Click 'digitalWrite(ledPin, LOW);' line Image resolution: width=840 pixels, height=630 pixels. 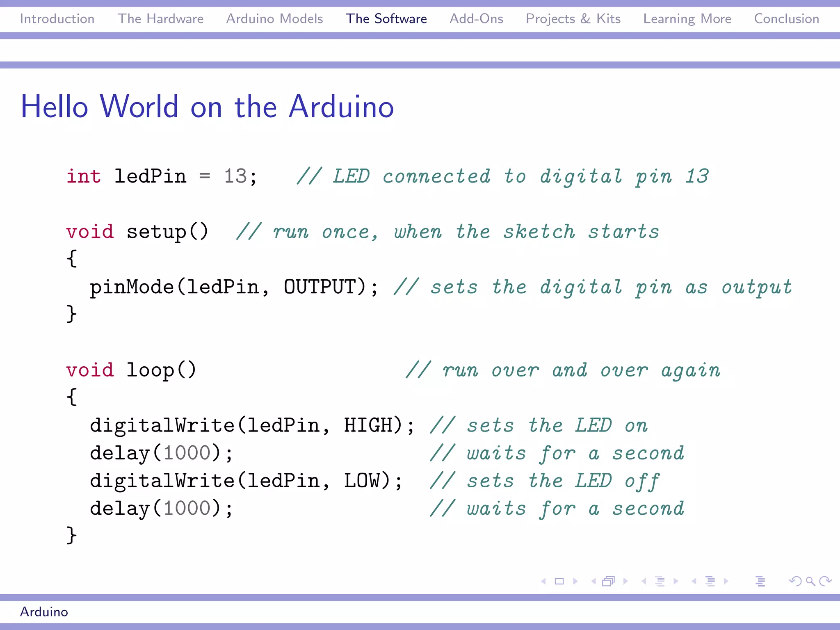[x=246, y=481]
